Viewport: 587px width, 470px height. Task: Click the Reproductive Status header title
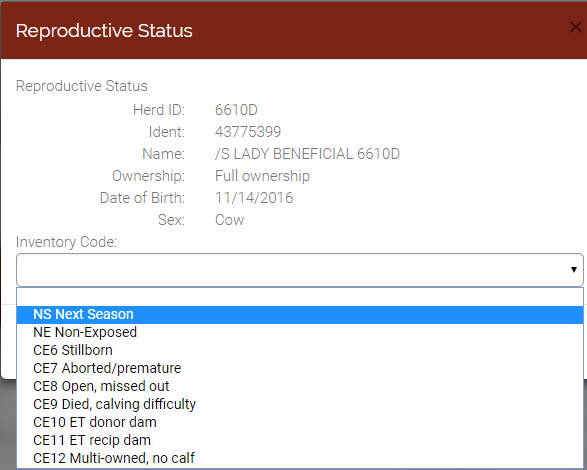coord(104,31)
